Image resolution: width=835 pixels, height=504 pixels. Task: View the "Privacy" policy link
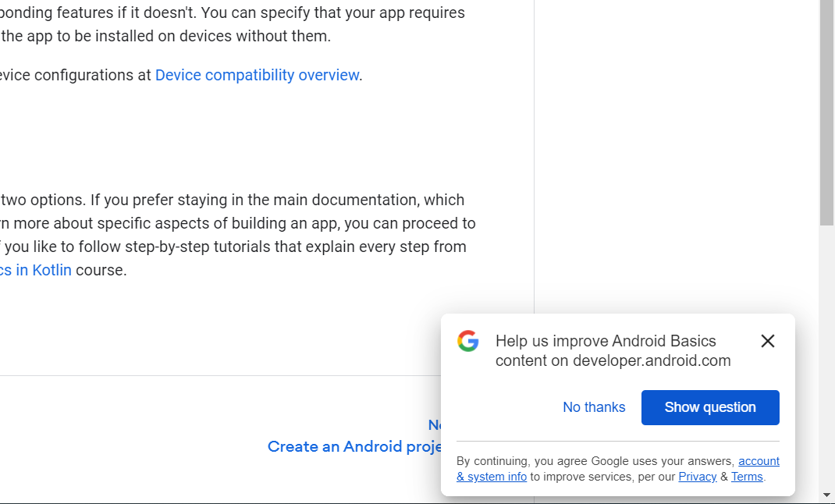(697, 477)
